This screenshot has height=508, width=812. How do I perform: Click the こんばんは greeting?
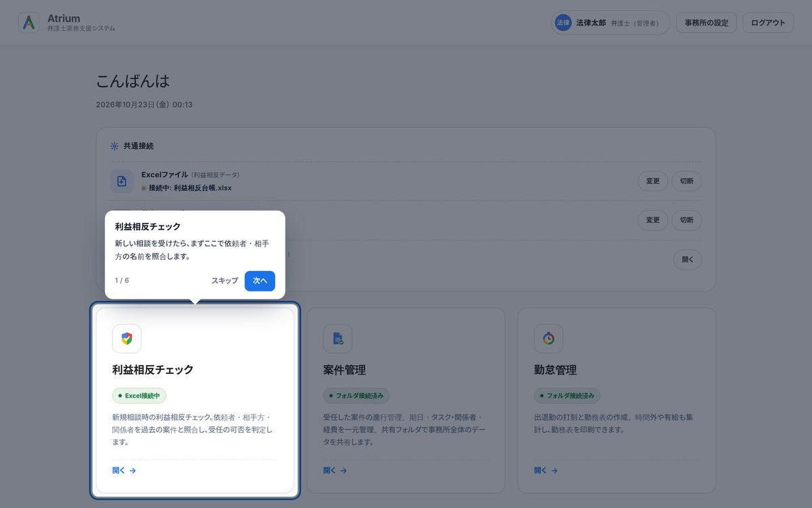133,81
